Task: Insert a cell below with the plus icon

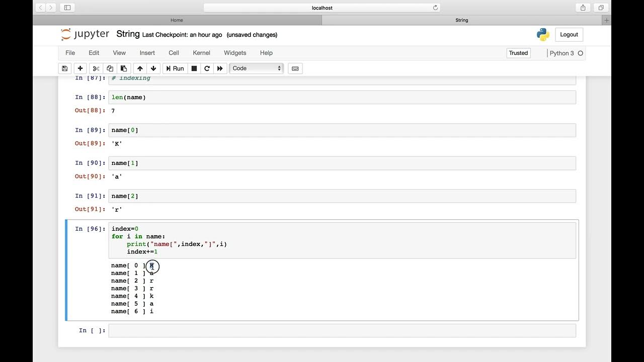Action: [x=80, y=68]
